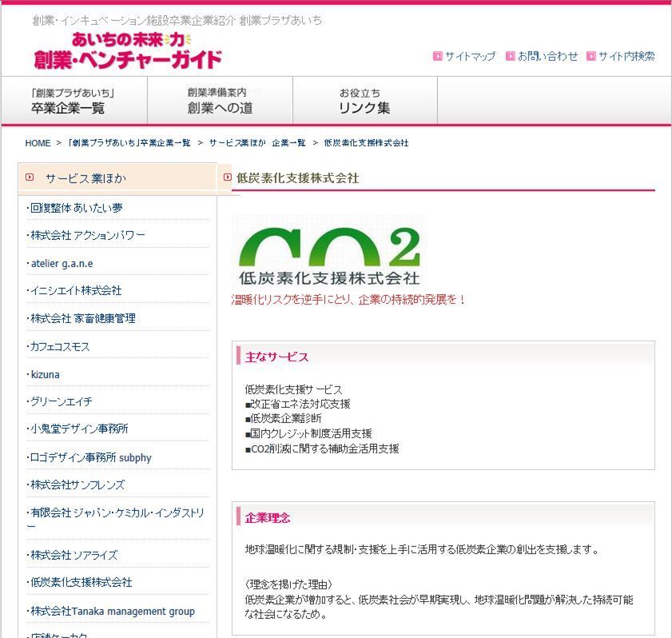This screenshot has width=672, height=638.
Task: Click the arrow icon beside サービス業ほか heading
Action: [x=30, y=177]
